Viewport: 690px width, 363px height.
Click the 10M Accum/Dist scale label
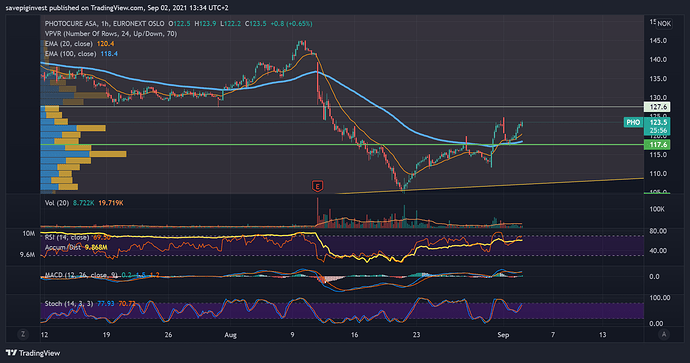(29, 234)
